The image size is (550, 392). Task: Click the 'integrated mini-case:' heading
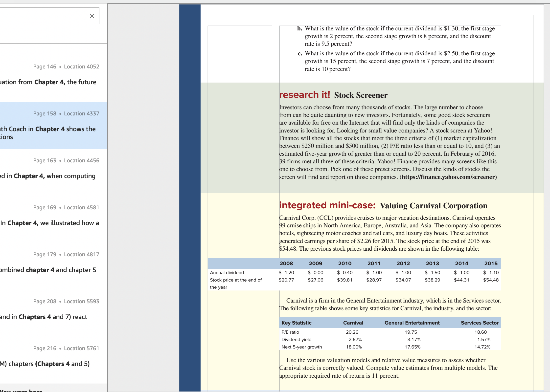(x=327, y=205)
